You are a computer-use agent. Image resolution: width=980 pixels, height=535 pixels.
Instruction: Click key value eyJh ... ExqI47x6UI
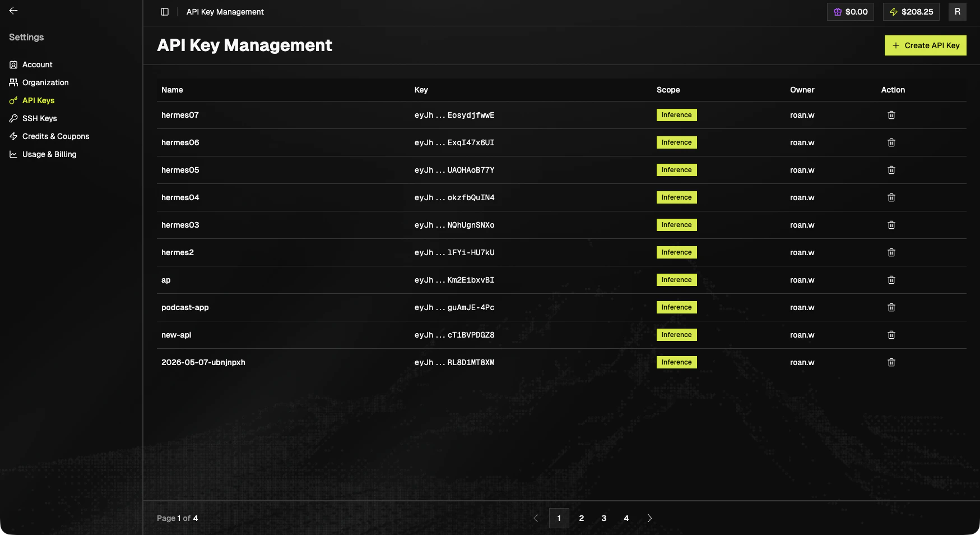454,142
